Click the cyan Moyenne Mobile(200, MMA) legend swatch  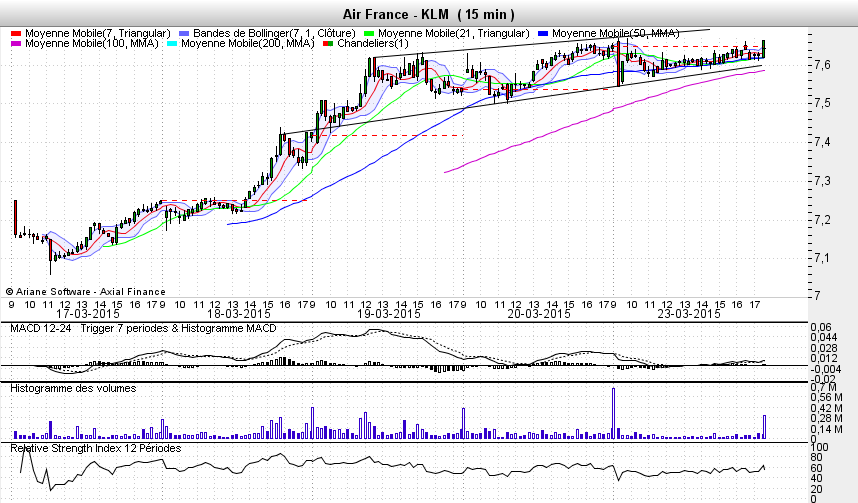(171, 44)
